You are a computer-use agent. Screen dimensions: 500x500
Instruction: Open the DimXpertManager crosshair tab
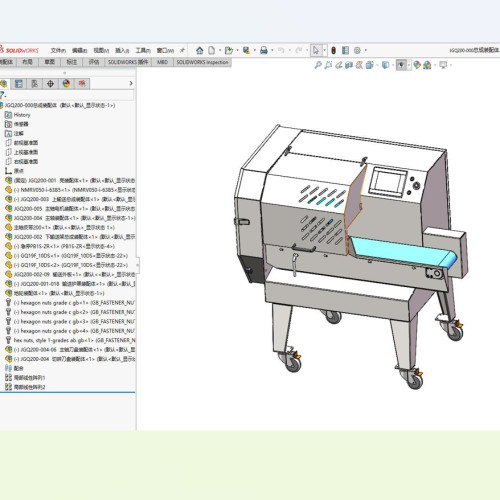tap(50, 84)
